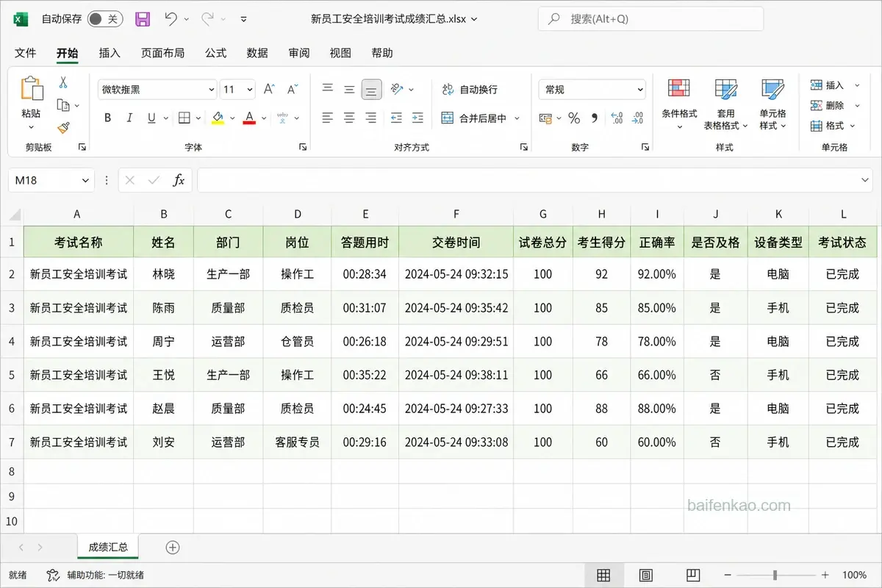
Task: Apply Bold formatting
Action: pos(108,118)
